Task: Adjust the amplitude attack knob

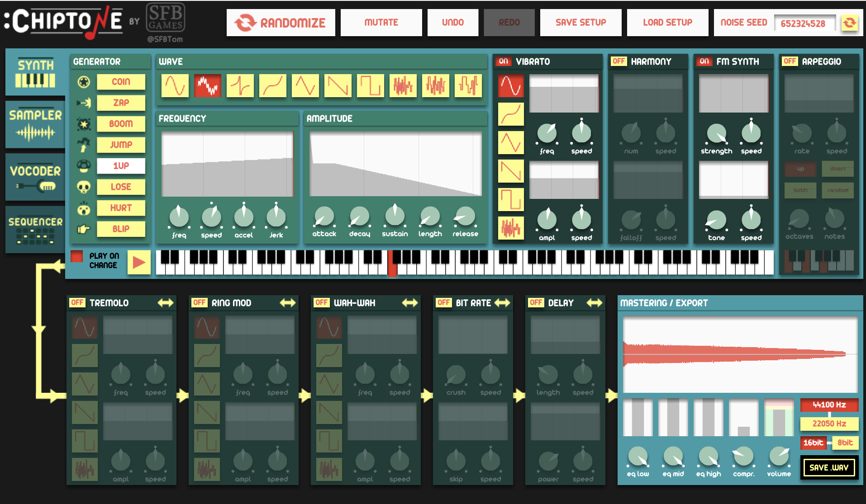Action: tap(324, 217)
